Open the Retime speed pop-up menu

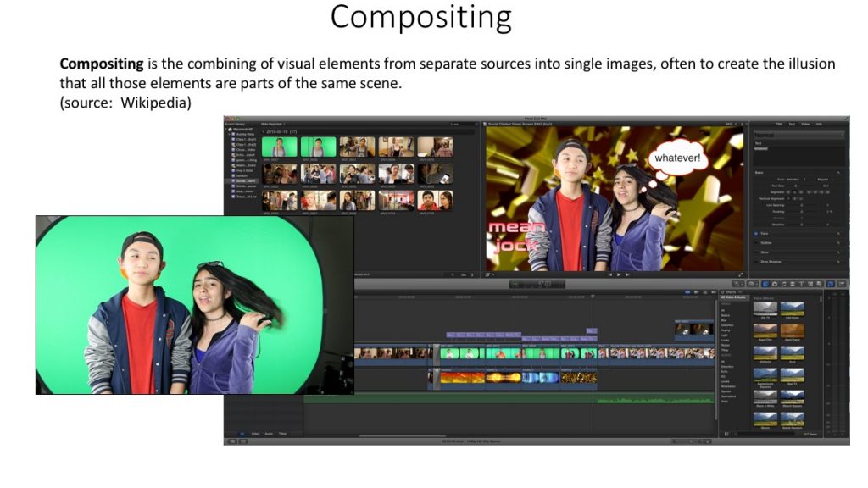(x=753, y=284)
